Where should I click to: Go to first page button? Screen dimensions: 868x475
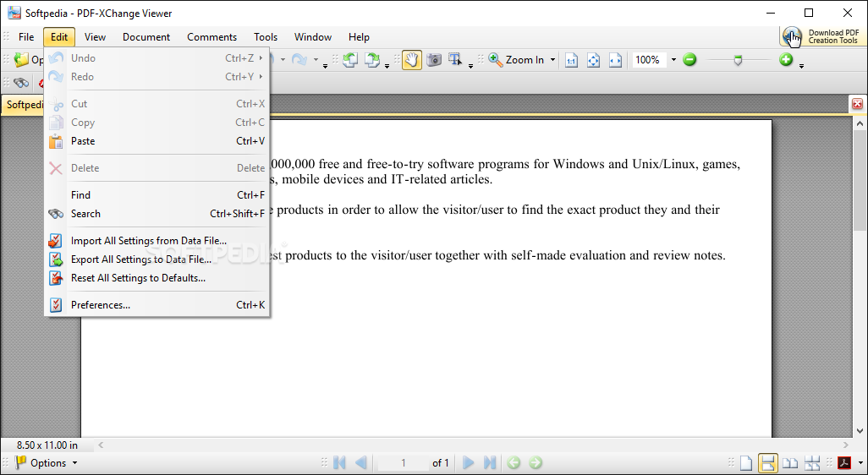[339, 463]
